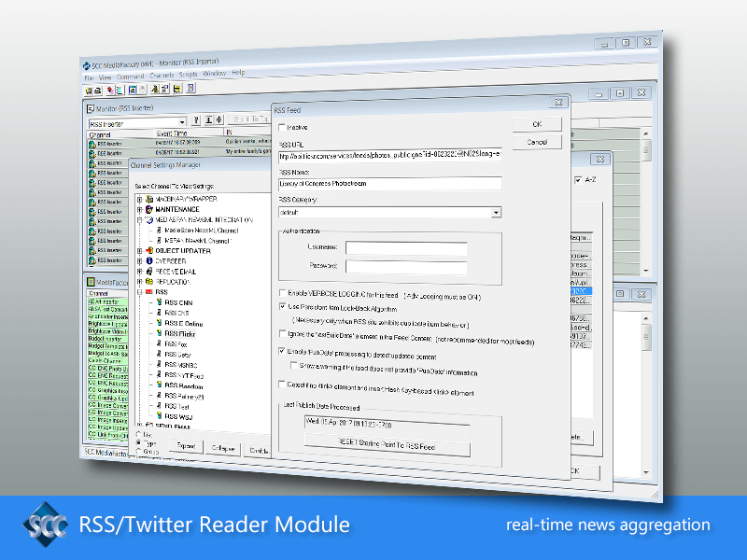This screenshot has width=747, height=560.
Task: Click the Monitor list vertical scrollbar
Action: (x=646, y=202)
